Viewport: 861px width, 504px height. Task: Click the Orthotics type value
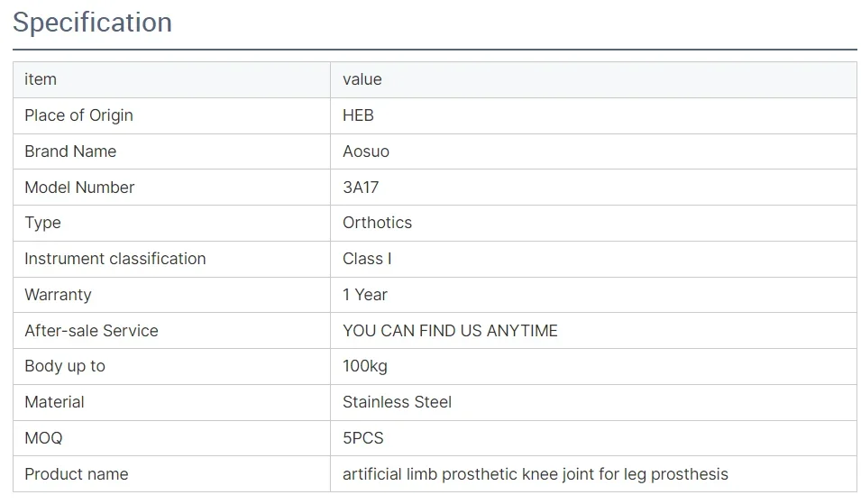(377, 223)
